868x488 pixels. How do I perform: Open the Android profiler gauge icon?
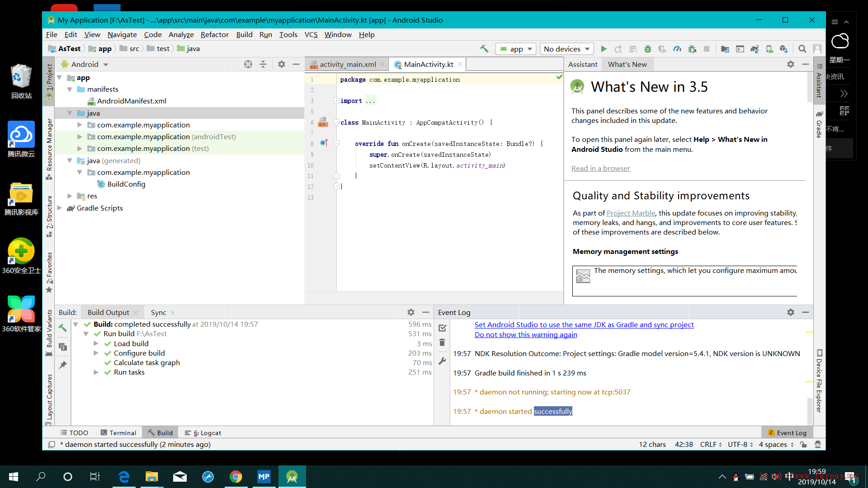pyautogui.click(x=677, y=49)
